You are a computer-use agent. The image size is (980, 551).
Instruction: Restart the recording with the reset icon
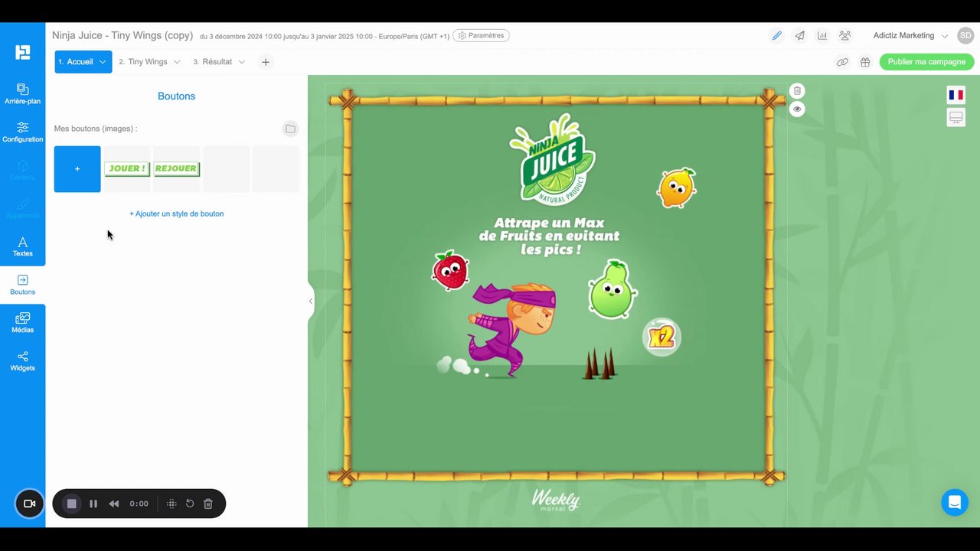click(190, 504)
